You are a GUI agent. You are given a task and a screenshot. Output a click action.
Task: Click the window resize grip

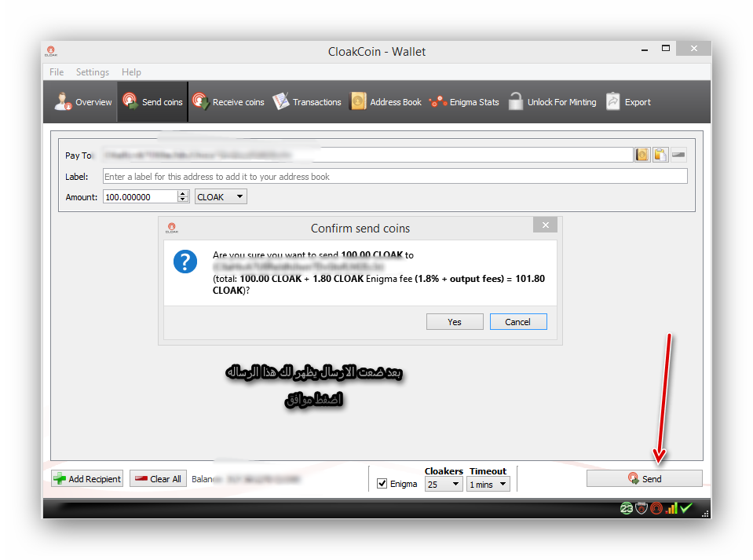(705, 514)
